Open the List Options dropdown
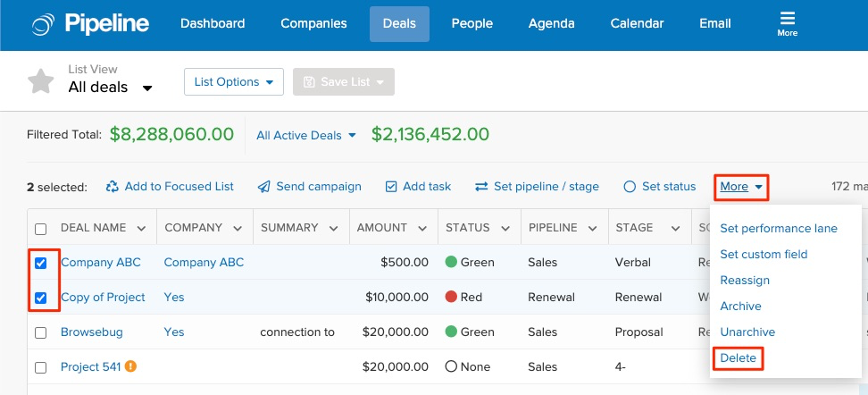The width and height of the screenshot is (868, 395). (233, 82)
